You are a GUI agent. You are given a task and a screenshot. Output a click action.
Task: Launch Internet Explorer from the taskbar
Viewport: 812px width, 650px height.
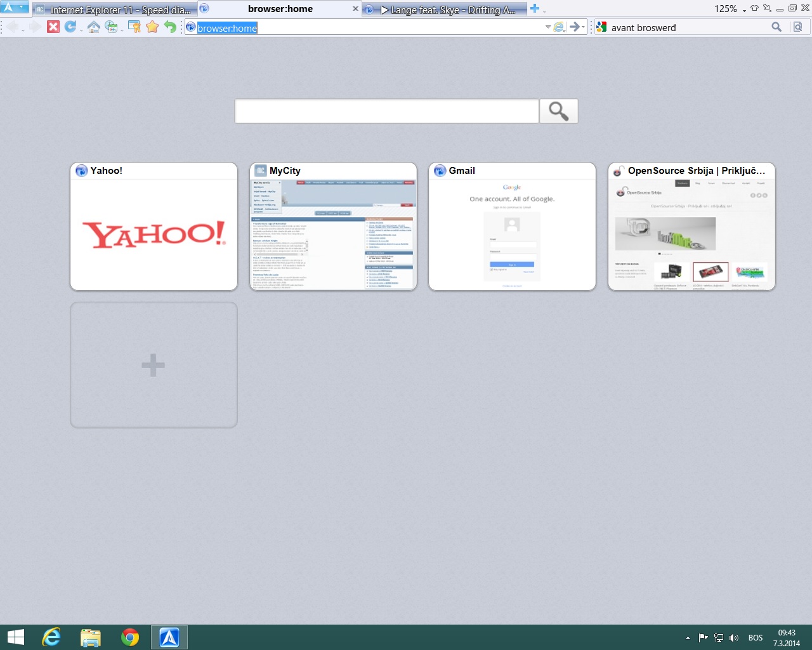51,637
